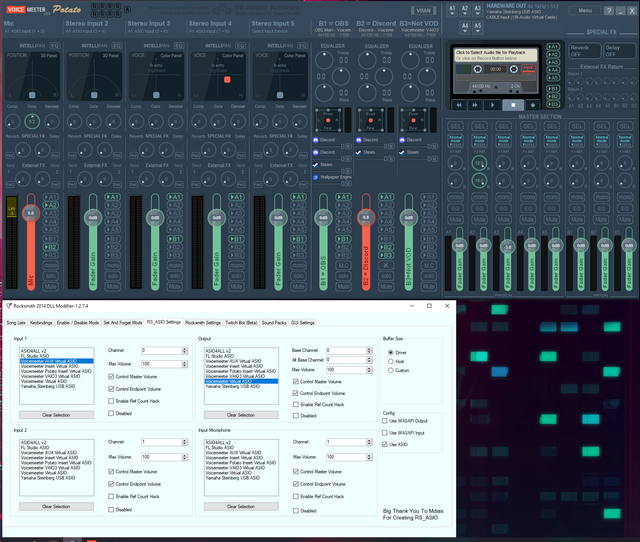Switch to the Song Lists tab
The width and height of the screenshot is (640, 542).
point(16,322)
